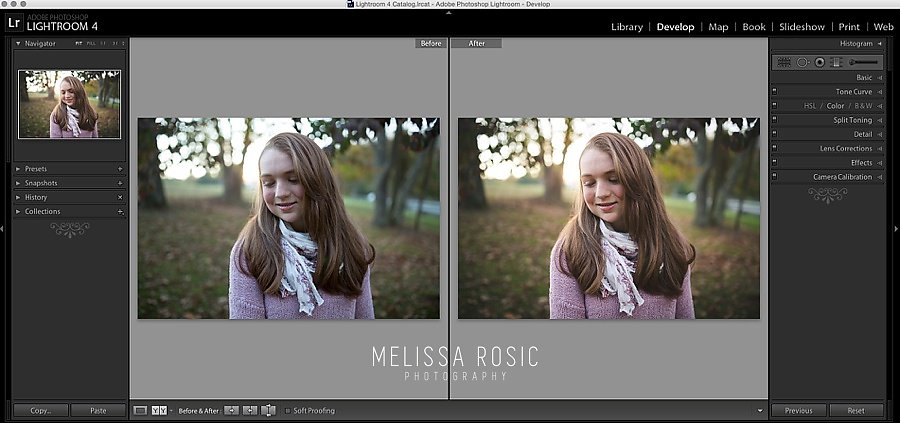Select the Red Eye Correction tool
This screenshot has height=423, width=900.
click(x=820, y=62)
